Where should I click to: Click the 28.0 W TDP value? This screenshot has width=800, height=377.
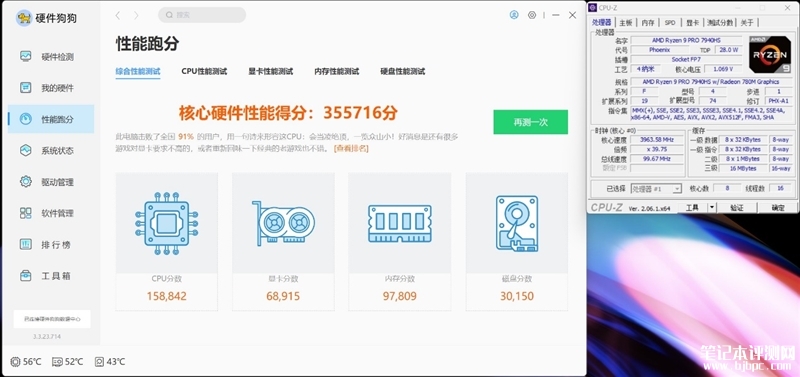729,50
